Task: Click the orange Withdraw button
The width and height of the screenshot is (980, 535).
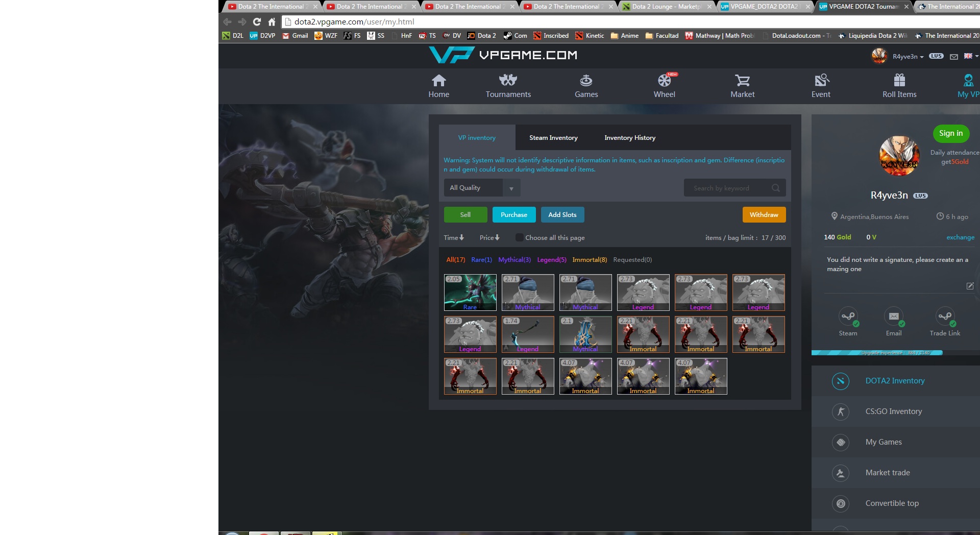Action: [x=764, y=215]
